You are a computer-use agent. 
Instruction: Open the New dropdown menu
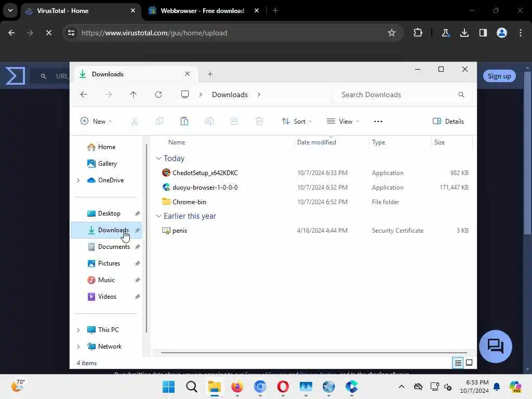[96, 122]
